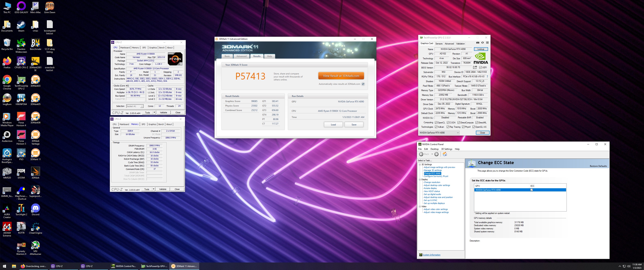Click the P57413 score text
The image size is (644, 270).
[x=250, y=76]
